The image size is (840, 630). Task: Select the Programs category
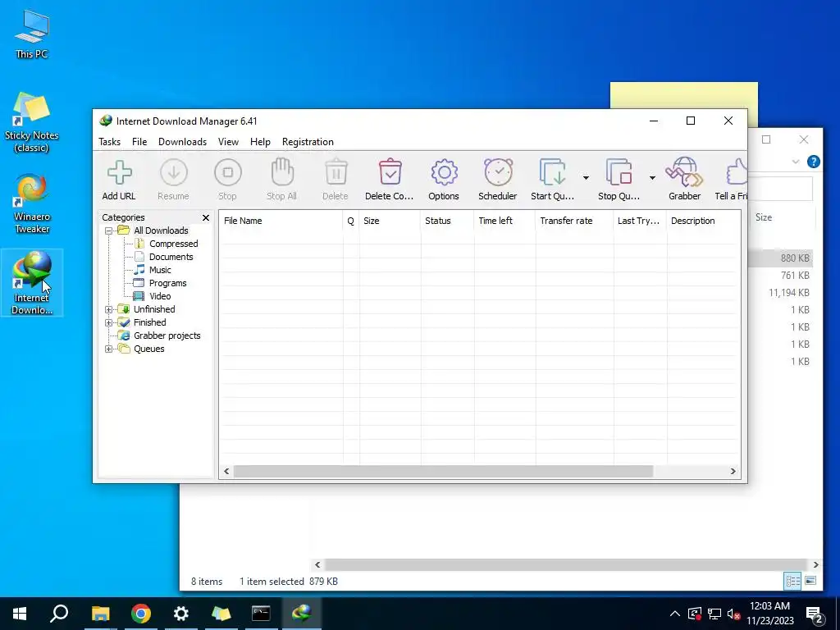167,283
